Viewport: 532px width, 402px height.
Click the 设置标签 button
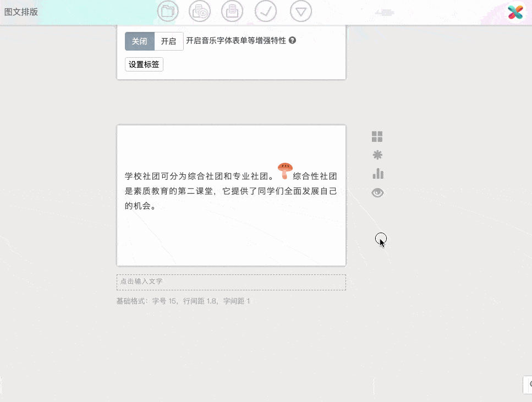144,64
